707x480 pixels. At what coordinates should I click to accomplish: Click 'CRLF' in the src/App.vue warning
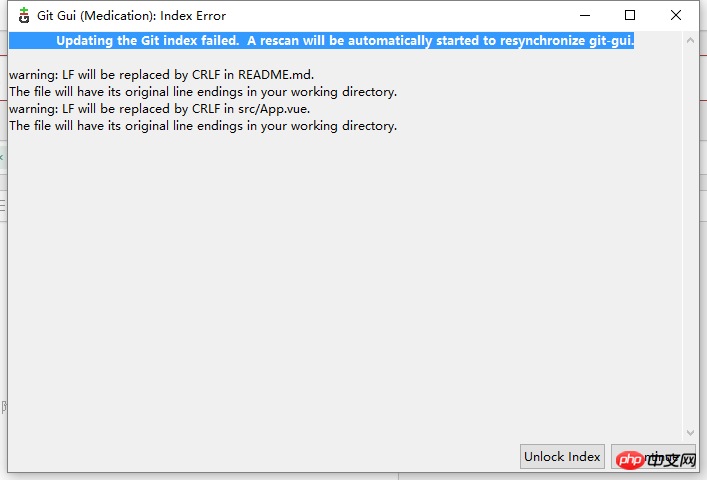[x=206, y=109]
